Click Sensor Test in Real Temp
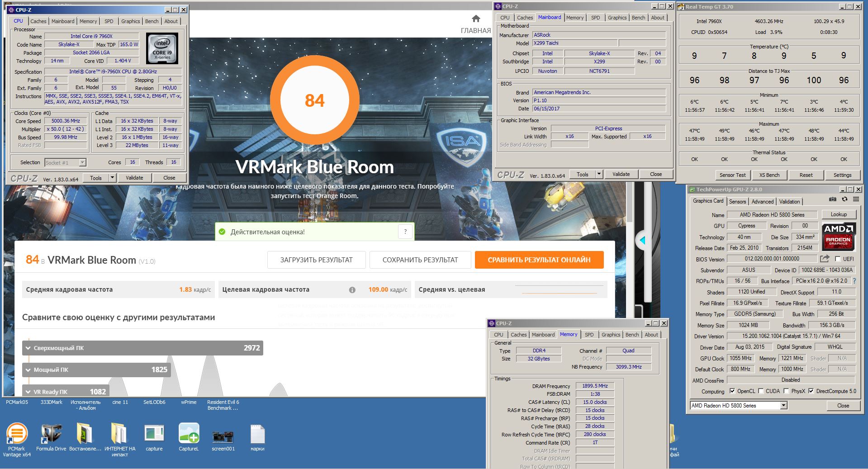 732,175
